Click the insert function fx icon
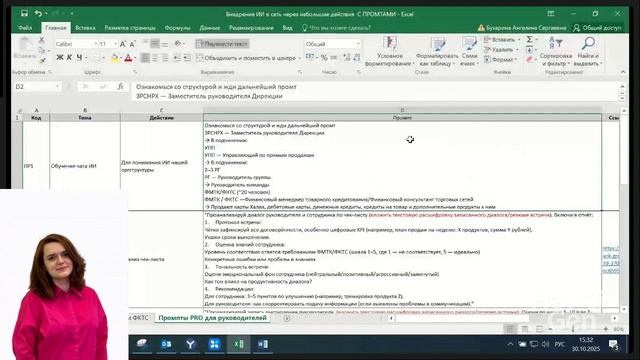Viewport: 640px width, 360px height. 120,87
